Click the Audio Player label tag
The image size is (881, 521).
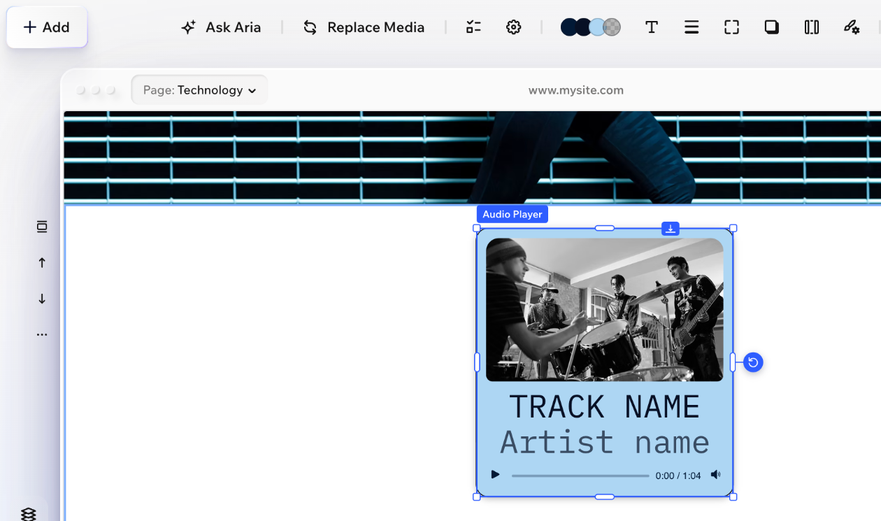click(x=512, y=214)
